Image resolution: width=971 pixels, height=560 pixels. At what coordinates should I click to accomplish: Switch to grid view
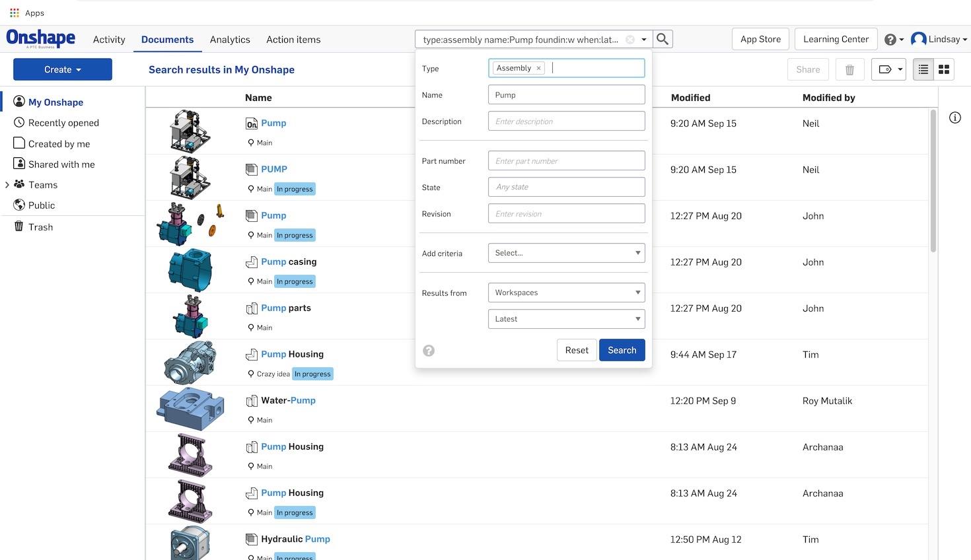pos(943,69)
